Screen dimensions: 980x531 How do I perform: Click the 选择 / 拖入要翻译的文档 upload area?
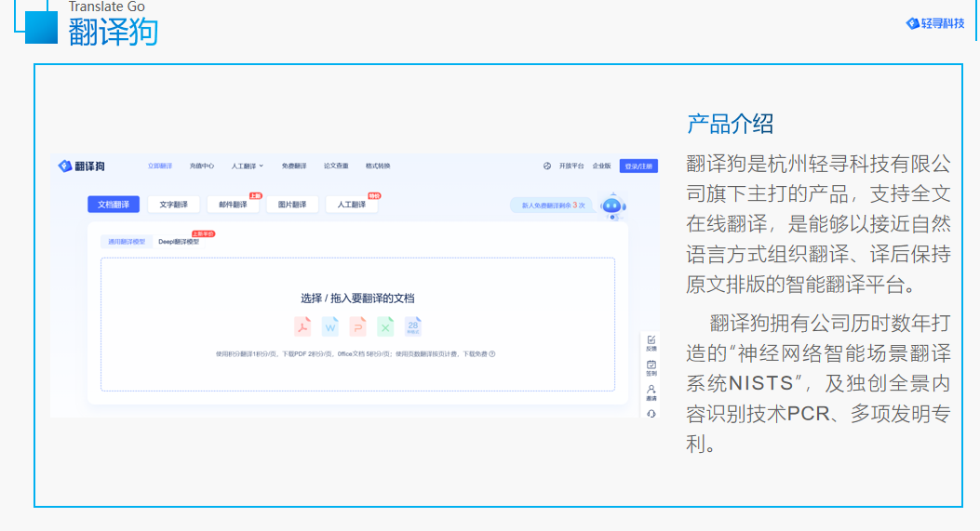pyautogui.click(x=357, y=325)
